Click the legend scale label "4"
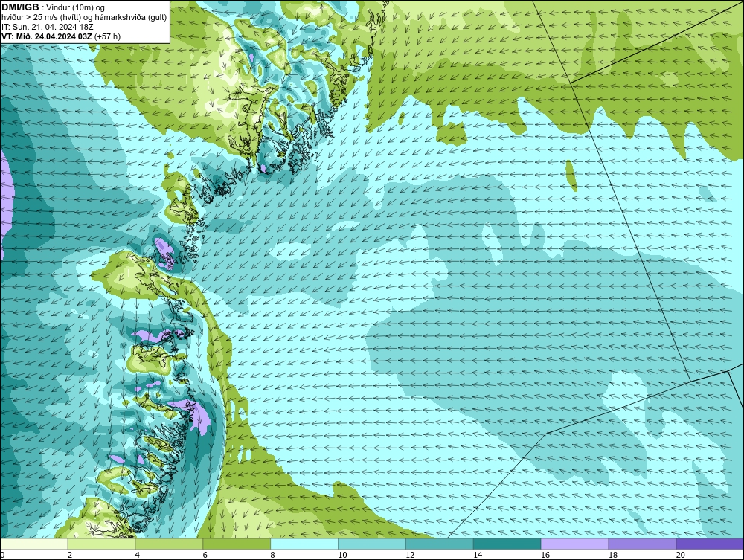The height and width of the screenshot is (560, 744). (137, 555)
